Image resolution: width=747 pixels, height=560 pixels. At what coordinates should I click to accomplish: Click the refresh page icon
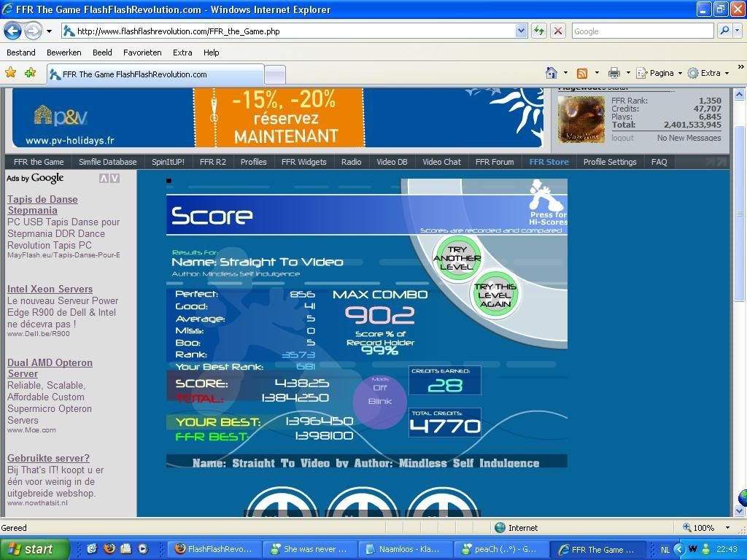click(x=539, y=31)
